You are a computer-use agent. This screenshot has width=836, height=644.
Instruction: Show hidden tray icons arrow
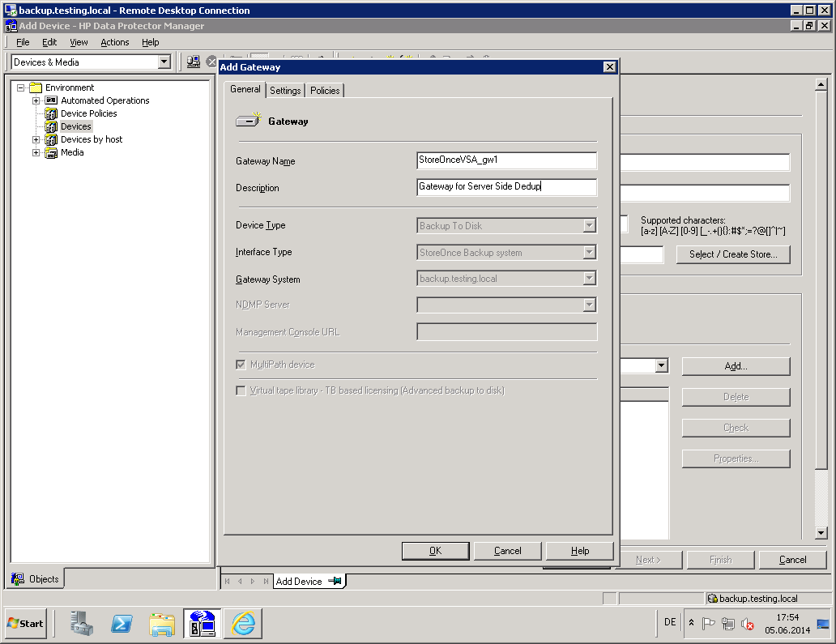coord(691,622)
